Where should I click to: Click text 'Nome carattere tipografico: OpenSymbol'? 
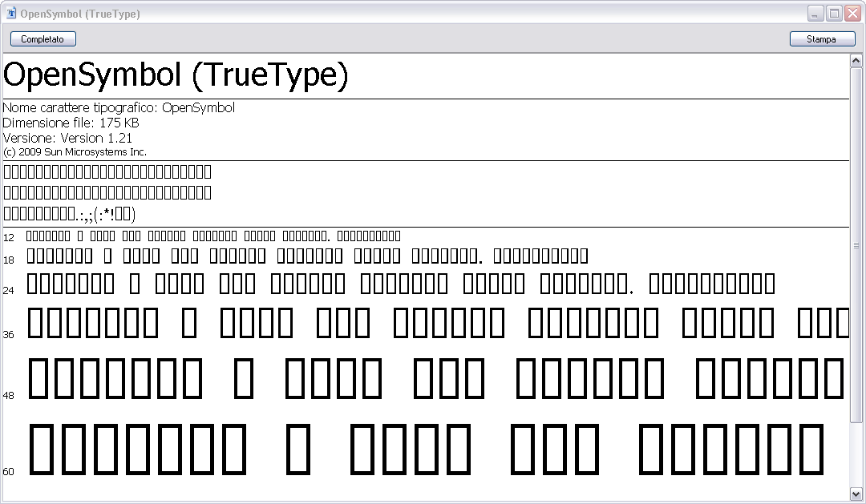click(119, 107)
